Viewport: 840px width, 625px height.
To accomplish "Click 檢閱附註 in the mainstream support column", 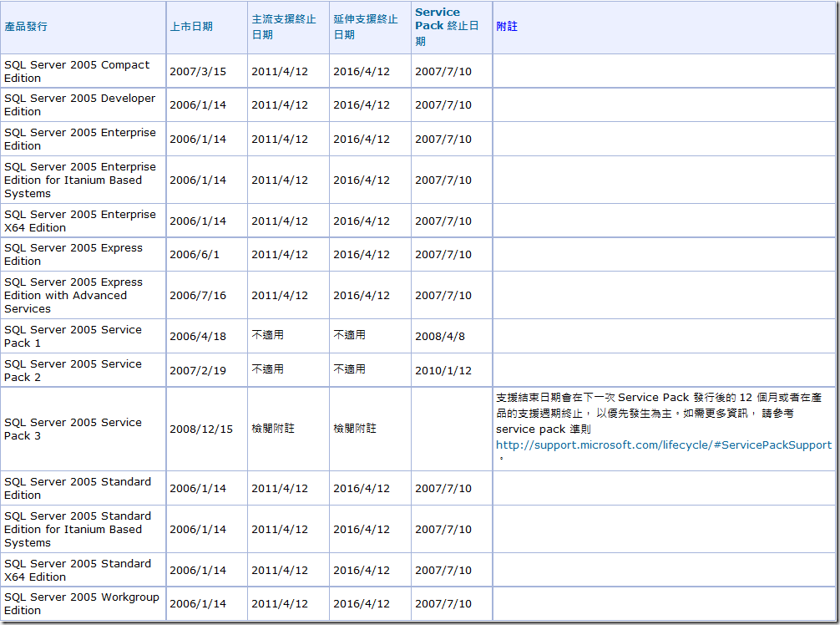I will [x=273, y=429].
